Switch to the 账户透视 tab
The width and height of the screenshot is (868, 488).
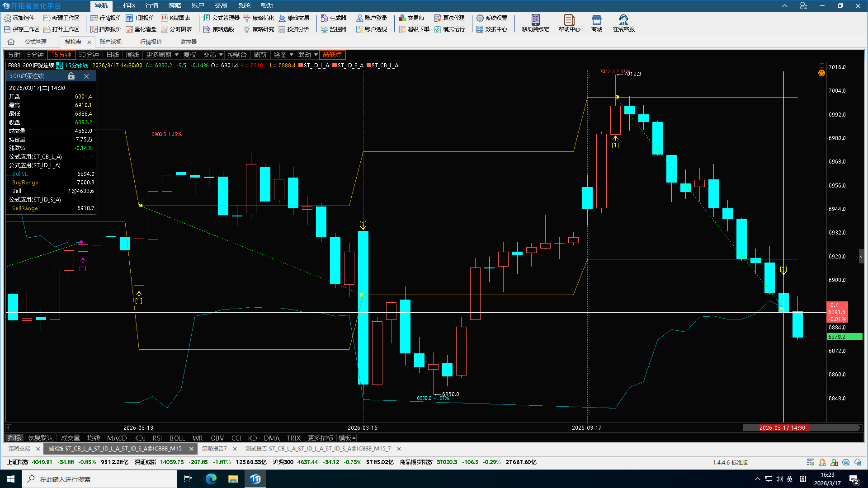point(110,42)
